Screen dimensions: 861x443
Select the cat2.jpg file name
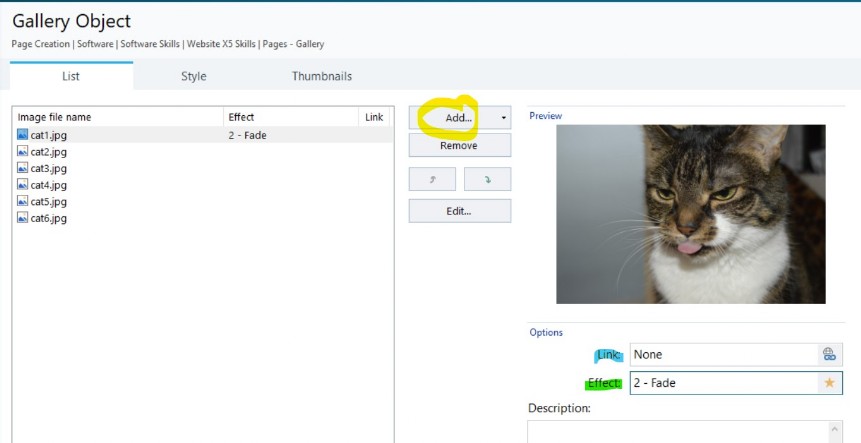[x=49, y=152]
